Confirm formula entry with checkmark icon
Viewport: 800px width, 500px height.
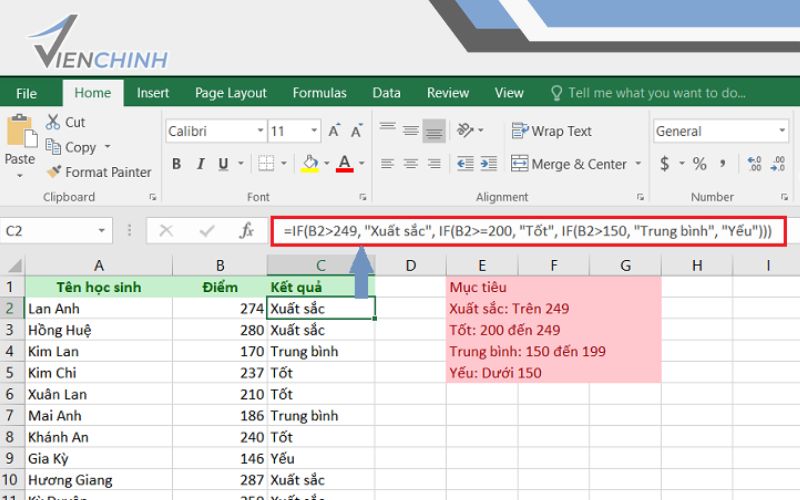point(207,231)
